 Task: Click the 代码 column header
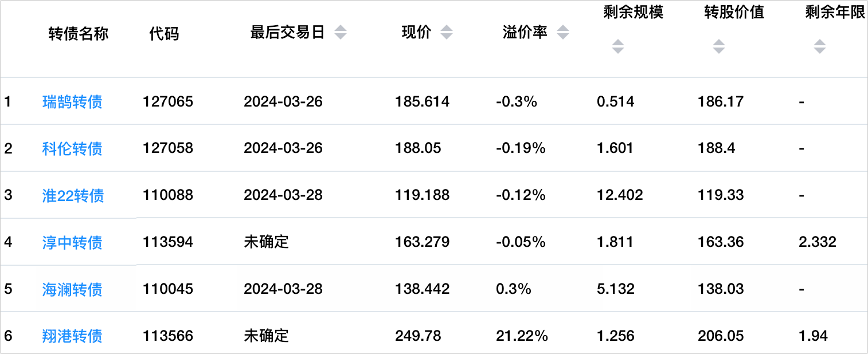(x=164, y=34)
